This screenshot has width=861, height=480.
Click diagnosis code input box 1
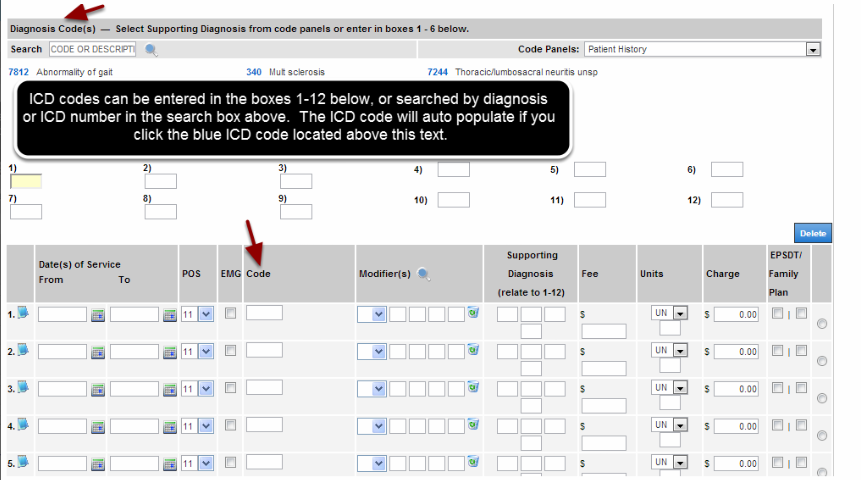[26, 182]
